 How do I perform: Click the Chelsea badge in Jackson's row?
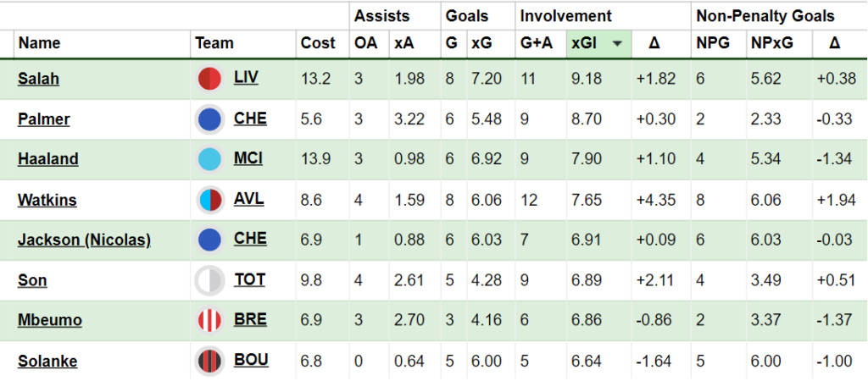(209, 240)
